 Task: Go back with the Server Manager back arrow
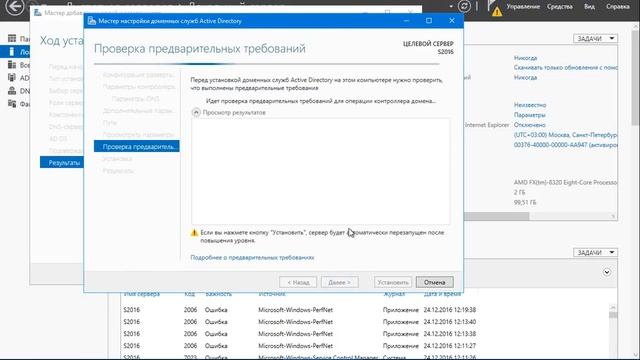[x=15, y=7]
